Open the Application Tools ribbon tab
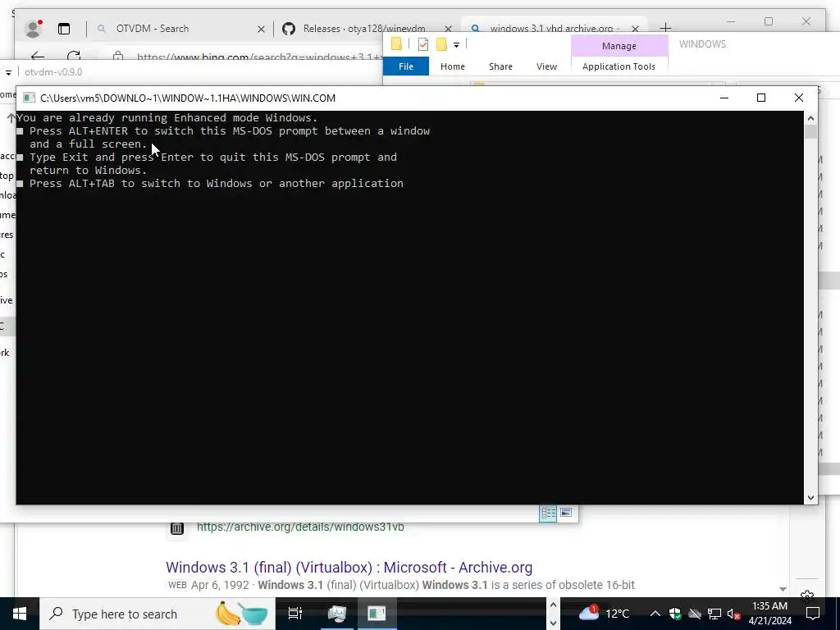Image resolution: width=840 pixels, height=630 pixels. [619, 66]
